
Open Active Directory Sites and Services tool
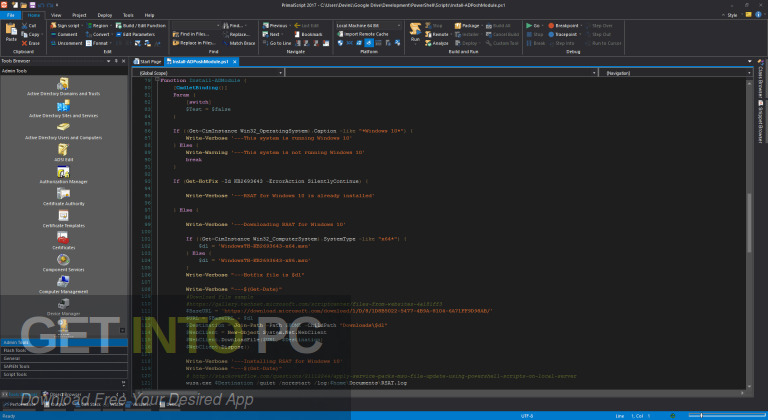[x=63, y=108]
